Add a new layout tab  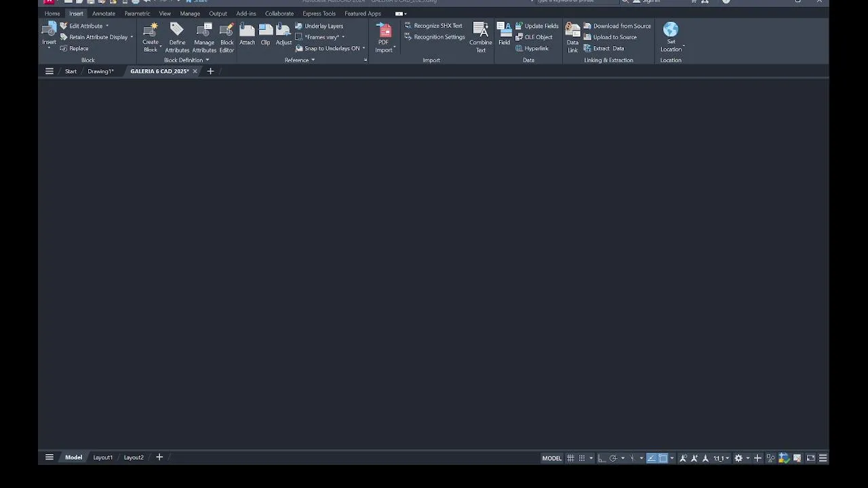tap(159, 457)
